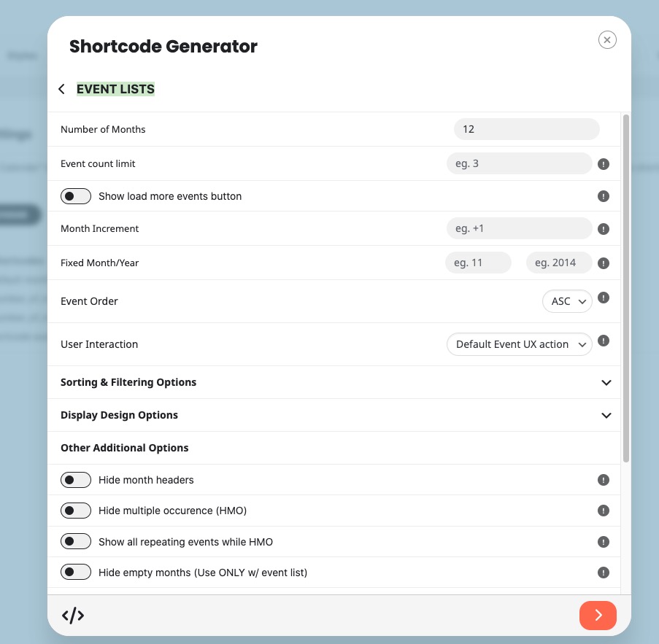This screenshot has height=644, width=659.
Task: Click the orange next arrow button
Action: [598, 616]
